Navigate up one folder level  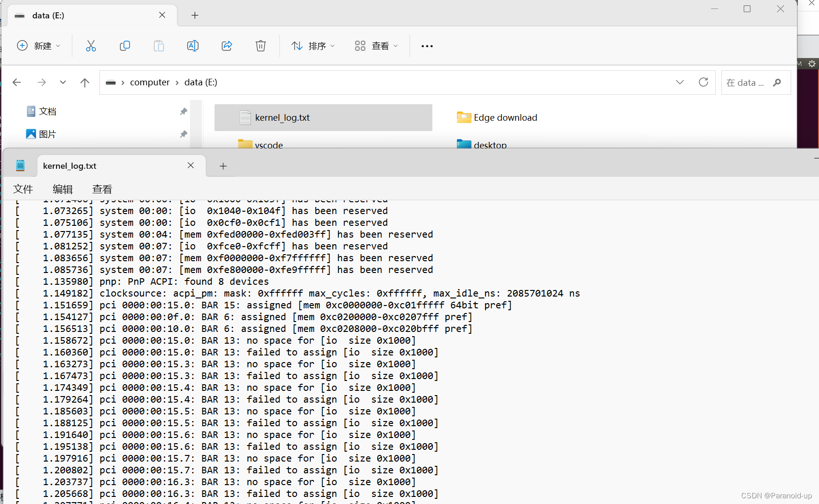coord(85,83)
